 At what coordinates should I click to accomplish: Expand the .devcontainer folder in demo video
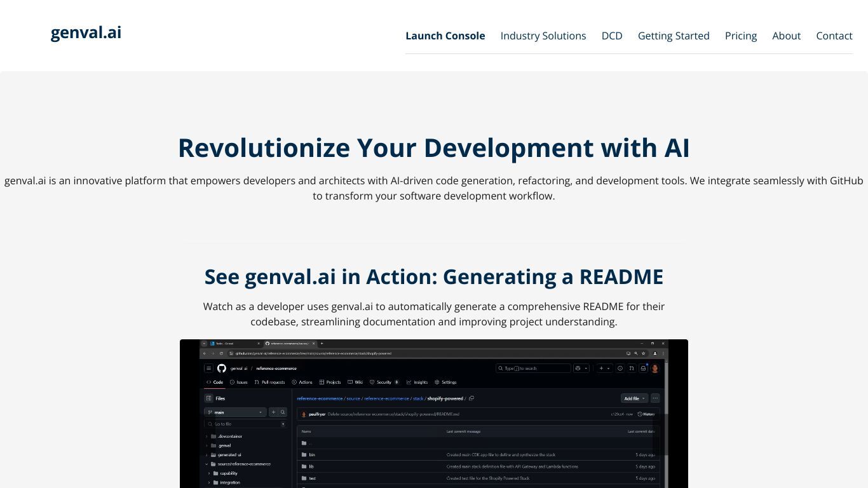(x=206, y=437)
